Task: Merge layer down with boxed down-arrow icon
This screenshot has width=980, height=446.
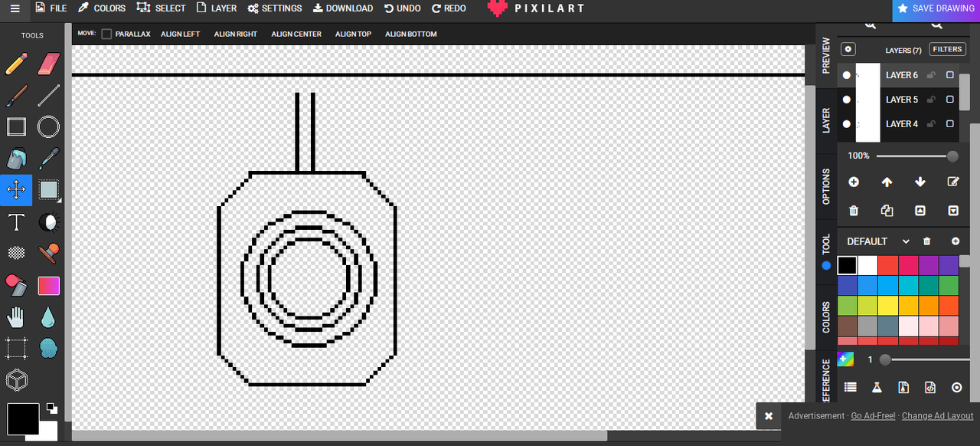Action: 953,211
